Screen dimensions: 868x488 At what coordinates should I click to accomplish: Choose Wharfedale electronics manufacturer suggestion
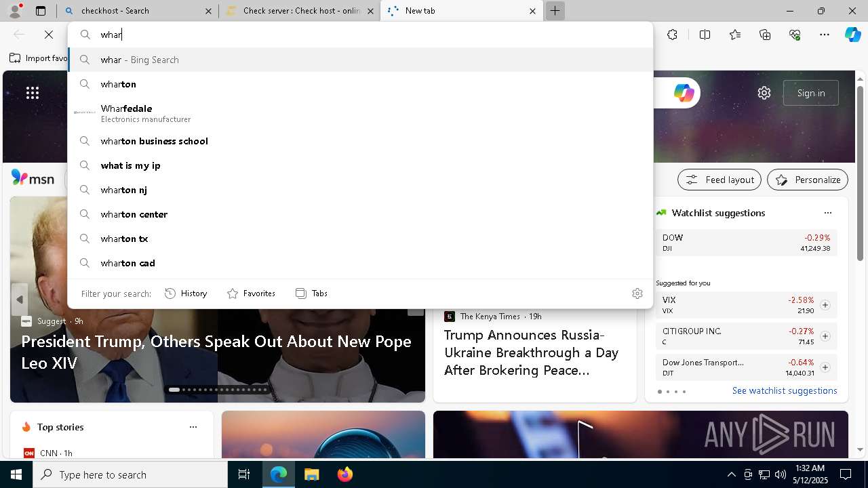pos(360,113)
